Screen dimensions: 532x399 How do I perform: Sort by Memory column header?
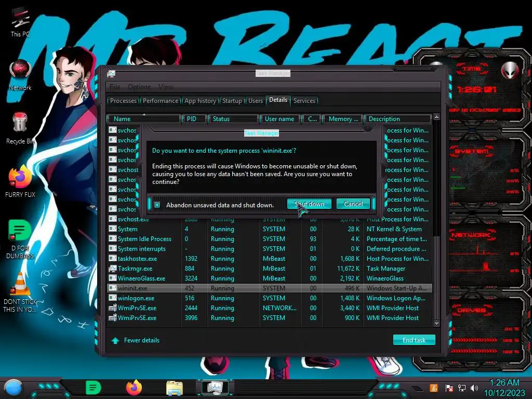[x=342, y=119]
